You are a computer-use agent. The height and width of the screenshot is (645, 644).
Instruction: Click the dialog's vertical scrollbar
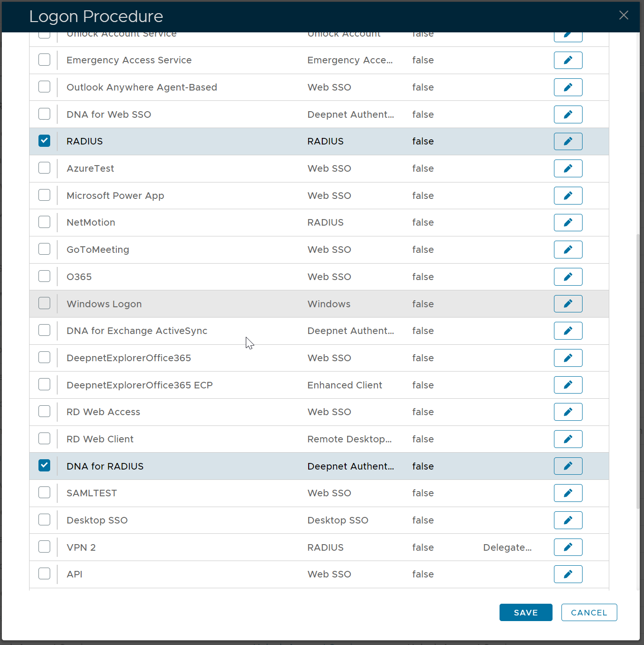point(637,371)
